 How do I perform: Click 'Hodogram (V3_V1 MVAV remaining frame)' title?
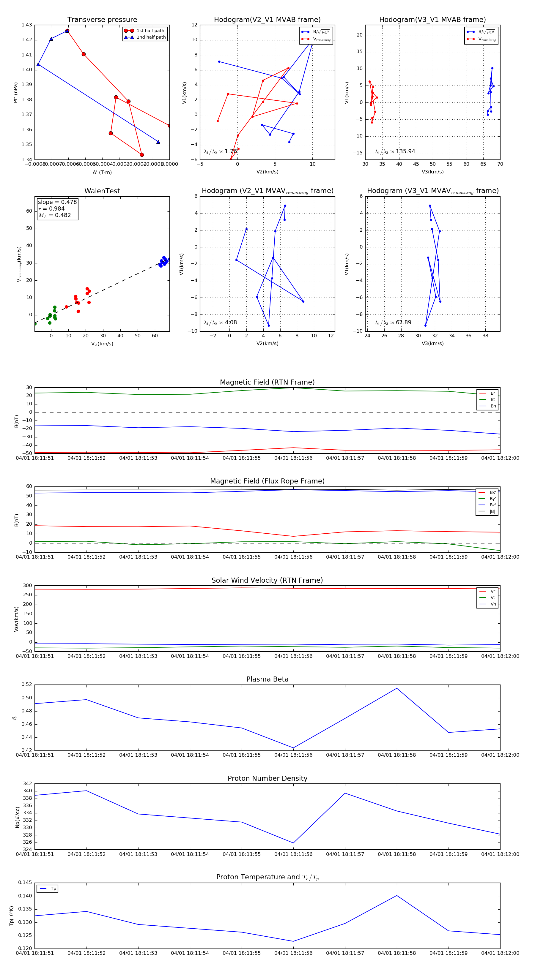pyautogui.click(x=432, y=191)
